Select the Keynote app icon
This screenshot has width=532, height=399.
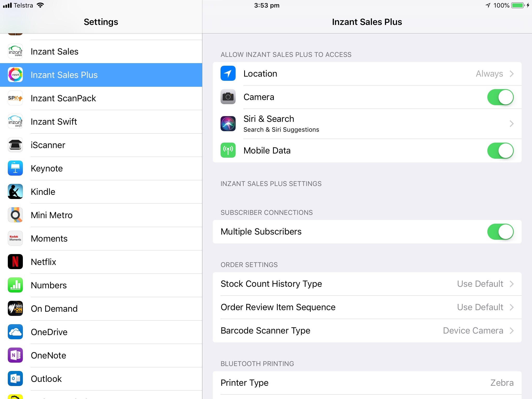click(15, 168)
